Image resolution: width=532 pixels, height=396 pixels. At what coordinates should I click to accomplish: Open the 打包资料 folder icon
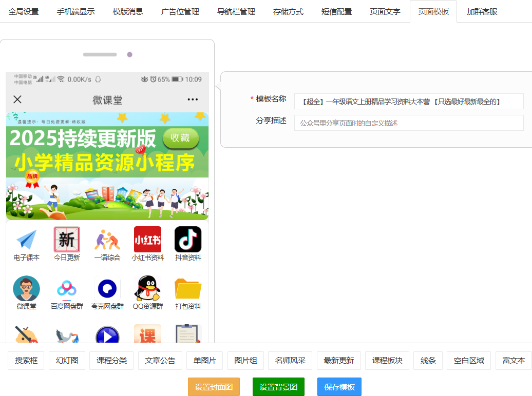(x=188, y=289)
